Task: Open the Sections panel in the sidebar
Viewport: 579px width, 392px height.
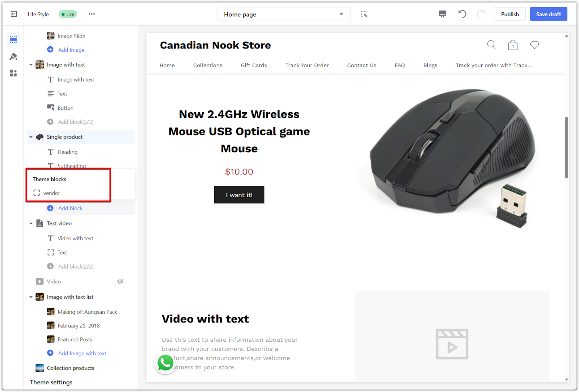Action: pos(13,39)
